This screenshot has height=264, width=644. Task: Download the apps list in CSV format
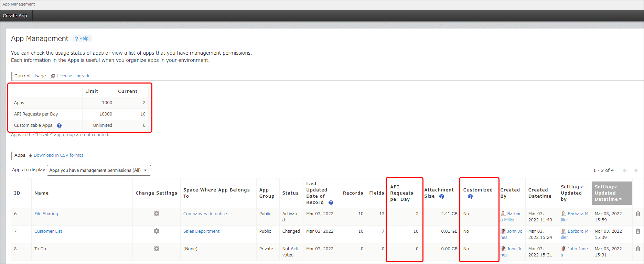pyautogui.click(x=58, y=155)
